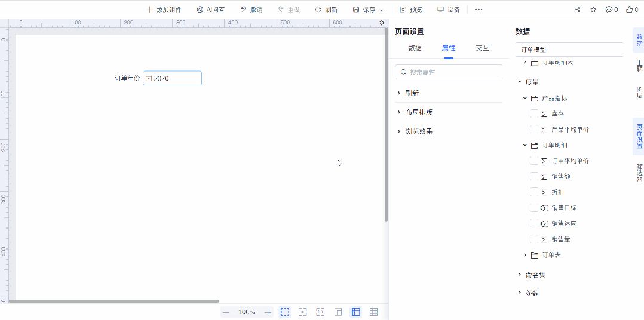Click the zoom out minus button
This screenshot has height=320, width=644.
coord(226,312)
